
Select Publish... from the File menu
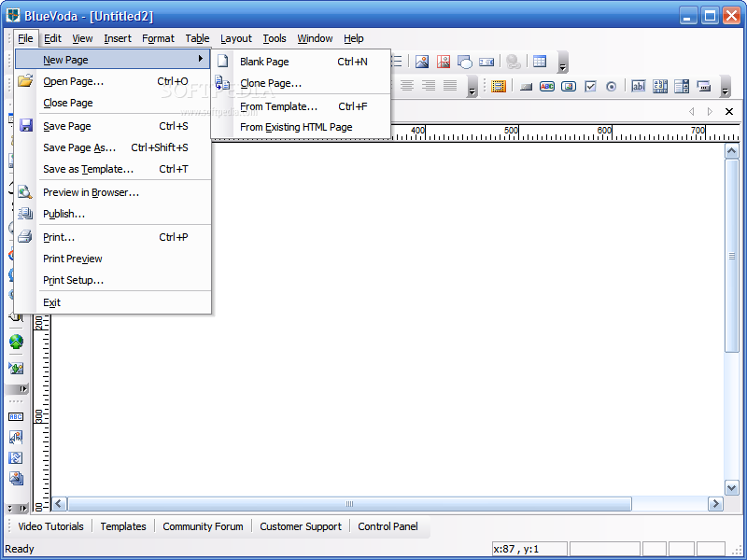[63, 214]
